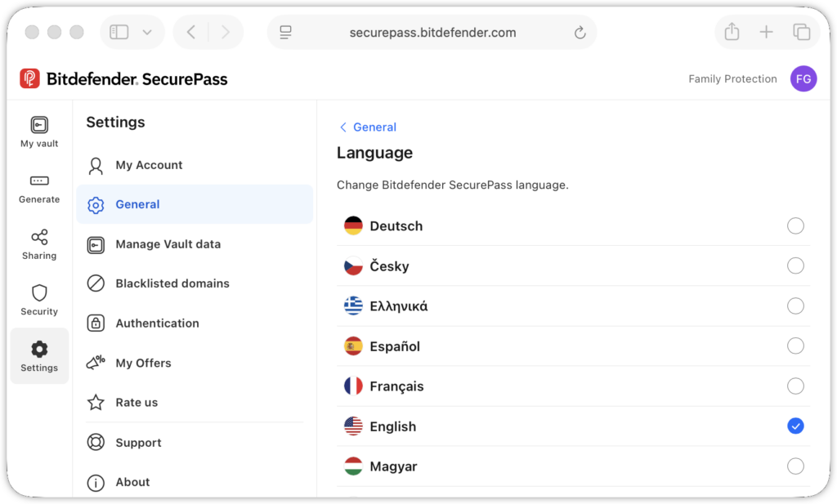
Task: Click the Deutsch language name
Action: pyautogui.click(x=396, y=226)
